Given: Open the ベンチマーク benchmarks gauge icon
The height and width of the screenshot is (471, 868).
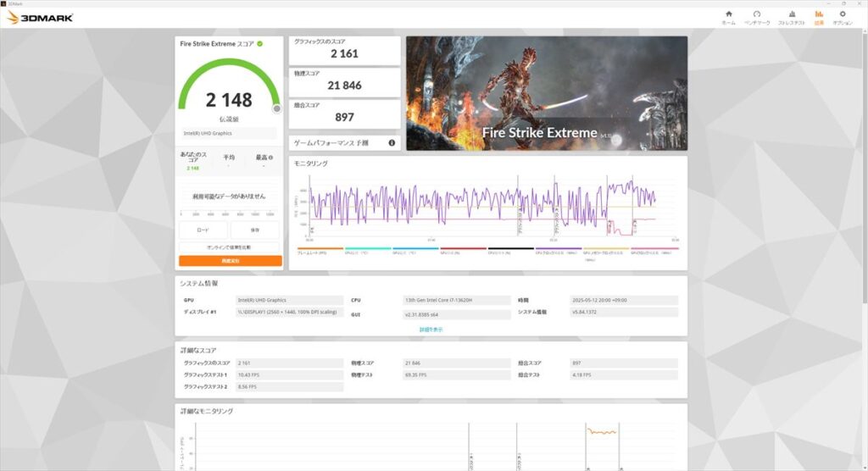Looking at the screenshot, I should tap(757, 18).
